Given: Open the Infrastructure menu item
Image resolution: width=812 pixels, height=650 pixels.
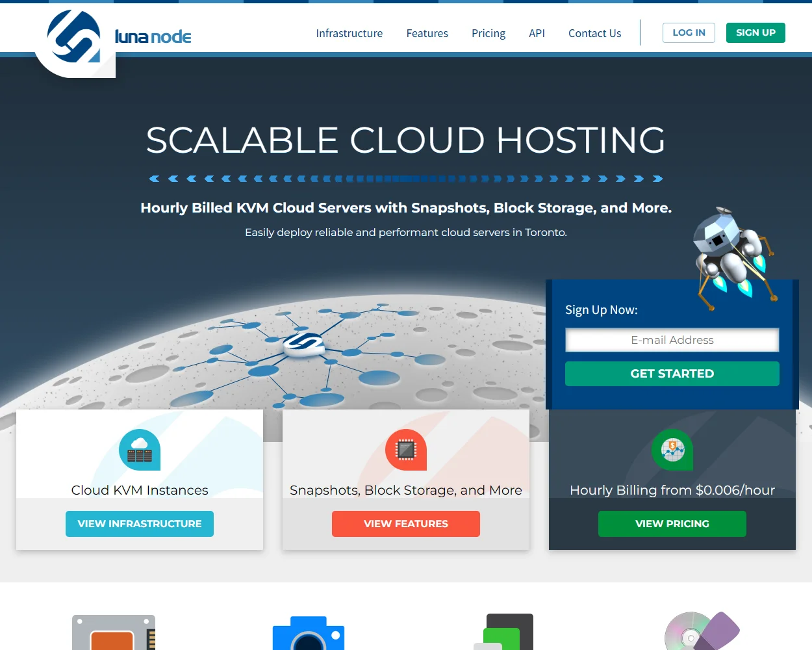Looking at the screenshot, I should point(349,33).
